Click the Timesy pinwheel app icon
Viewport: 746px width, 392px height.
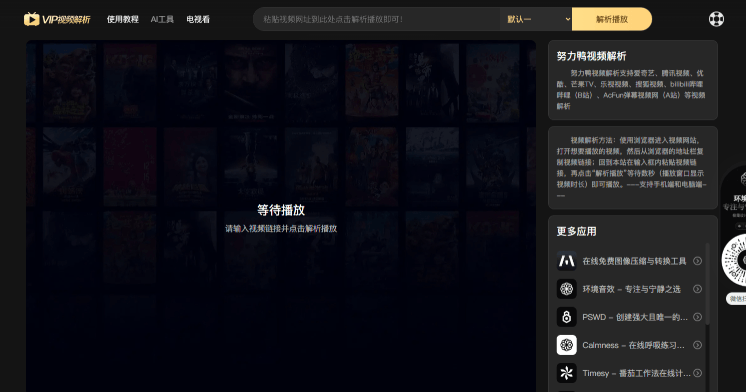pyautogui.click(x=566, y=373)
